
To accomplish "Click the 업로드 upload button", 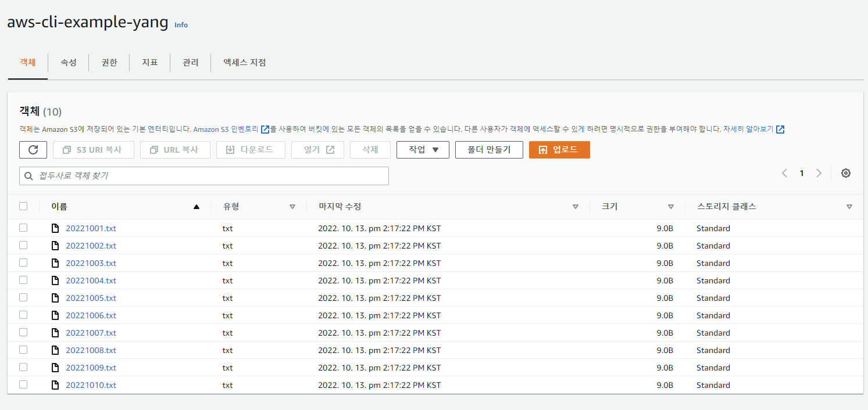I will 559,150.
